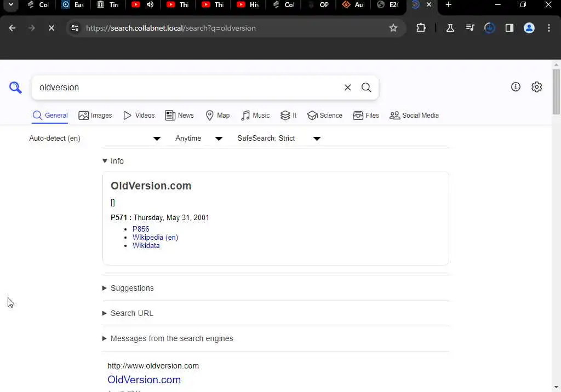
Task: Switch to the Science category tab
Action: (324, 115)
